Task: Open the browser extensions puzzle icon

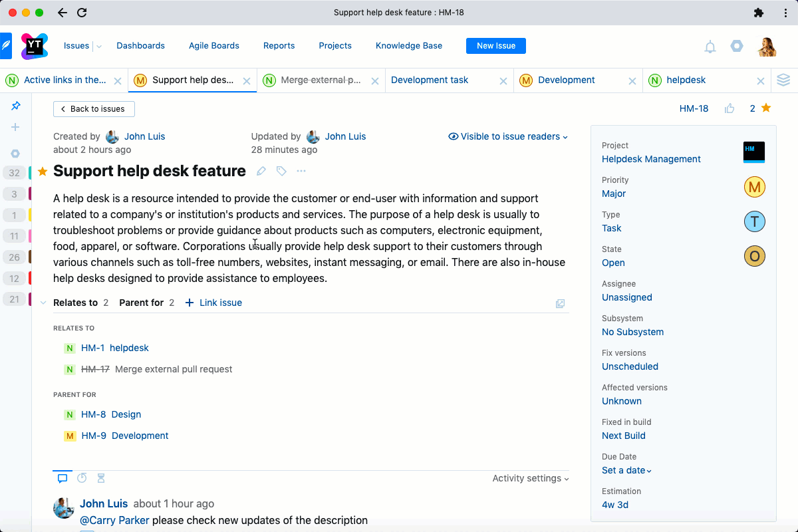Action: point(759,13)
